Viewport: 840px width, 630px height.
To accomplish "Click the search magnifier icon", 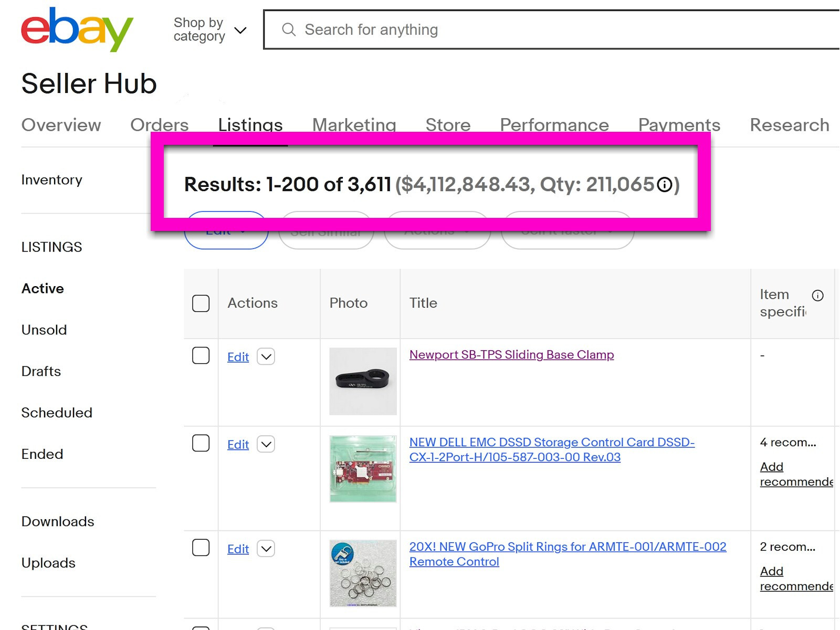I will (x=289, y=29).
